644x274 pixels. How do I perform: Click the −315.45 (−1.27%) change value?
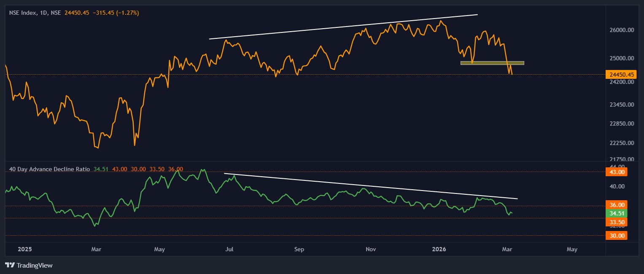click(x=116, y=13)
